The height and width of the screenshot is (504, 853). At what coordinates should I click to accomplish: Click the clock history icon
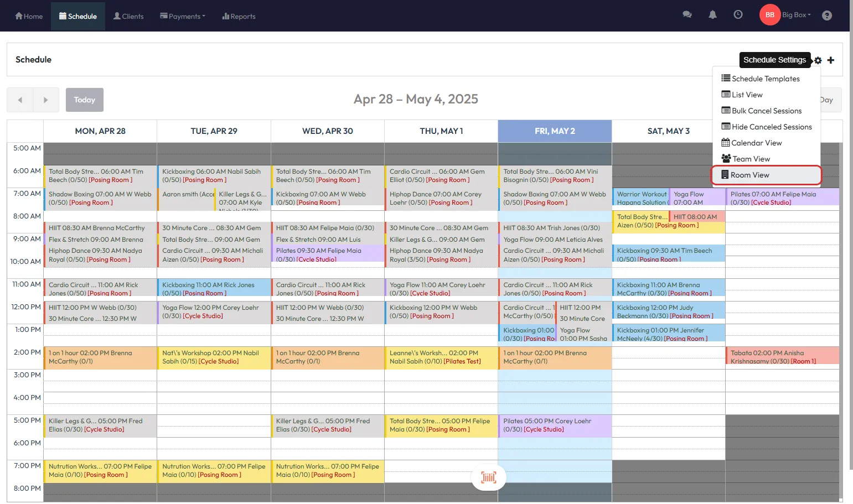pyautogui.click(x=738, y=15)
